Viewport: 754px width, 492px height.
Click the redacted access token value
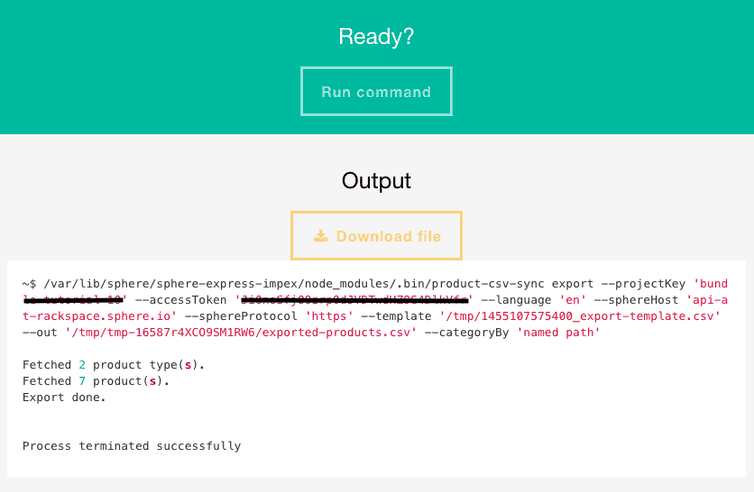pos(353,300)
